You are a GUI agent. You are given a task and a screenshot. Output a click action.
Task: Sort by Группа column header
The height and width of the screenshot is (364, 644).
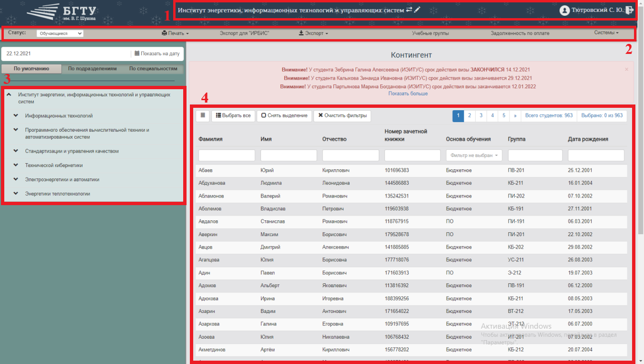(517, 139)
